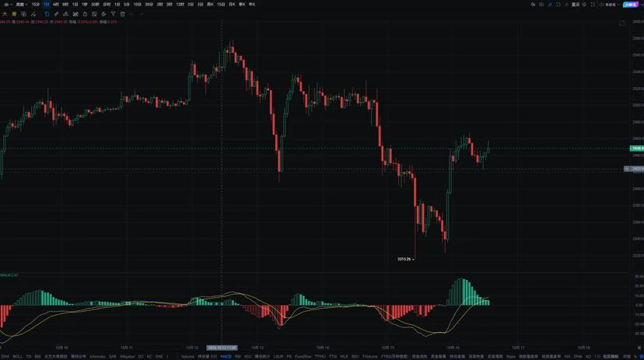644x360 pixels.
Task: Open the 显示 display options
Action: tap(576, 5)
